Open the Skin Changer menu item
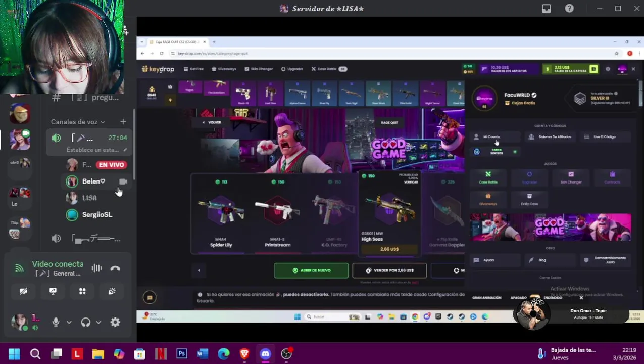Screen dimensions: 644x364 [x=259, y=69]
